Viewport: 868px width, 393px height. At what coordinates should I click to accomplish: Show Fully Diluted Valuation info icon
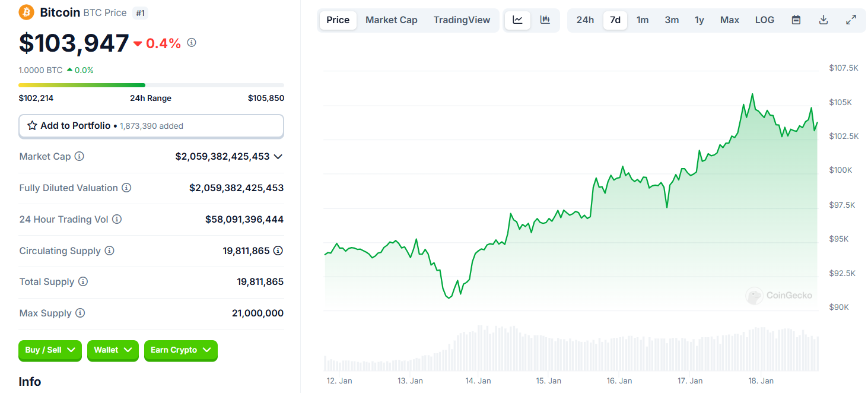(x=126, y=188)
